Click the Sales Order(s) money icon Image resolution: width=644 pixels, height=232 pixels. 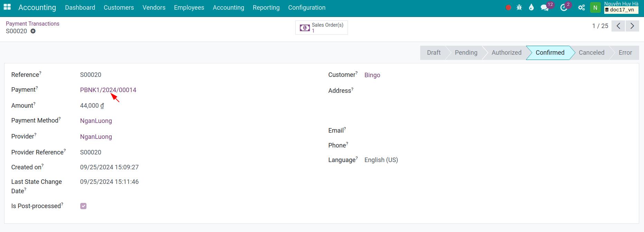click(x=305, y=28)
